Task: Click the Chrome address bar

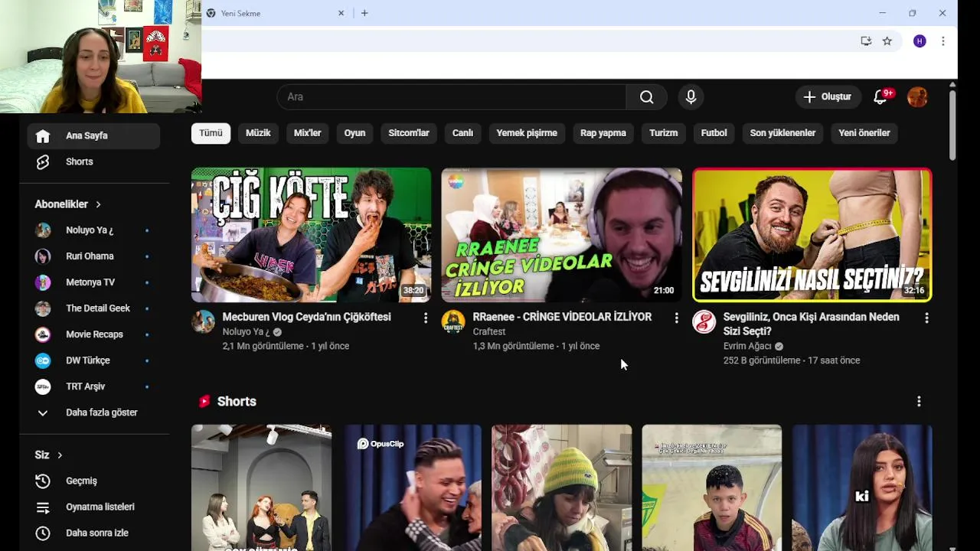Action: [528, 41]
